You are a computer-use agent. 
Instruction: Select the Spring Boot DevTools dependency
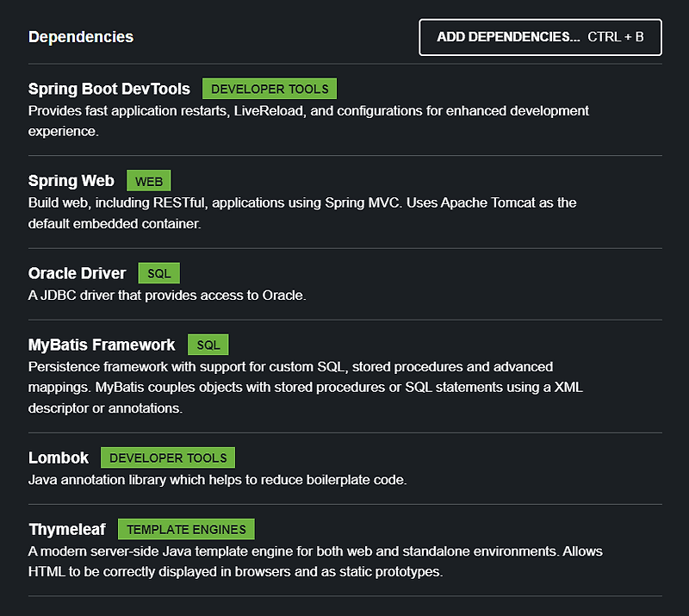click(109, 89)
